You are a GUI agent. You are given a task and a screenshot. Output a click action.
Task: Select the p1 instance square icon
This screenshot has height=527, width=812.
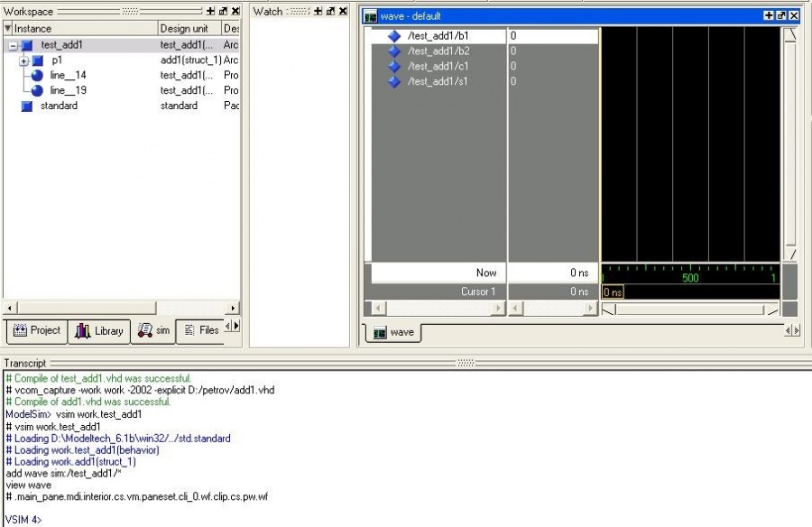point(38,60)
